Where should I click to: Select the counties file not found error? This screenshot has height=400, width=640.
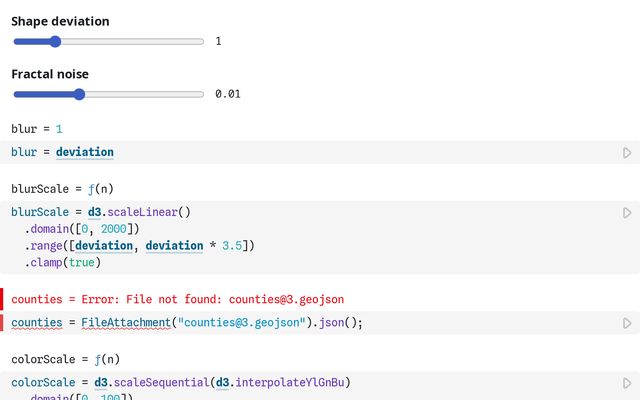pos(179,299)
